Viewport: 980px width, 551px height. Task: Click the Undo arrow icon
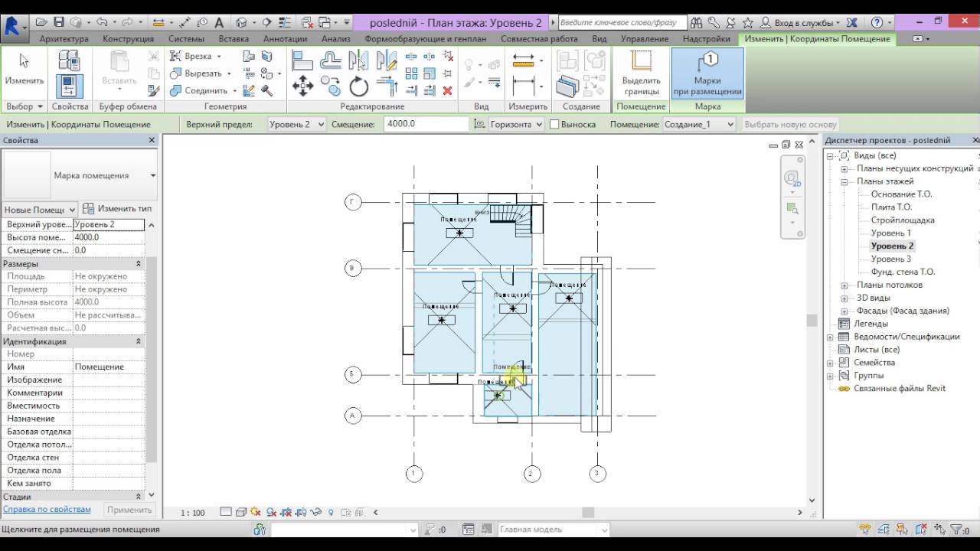[102, 22]
